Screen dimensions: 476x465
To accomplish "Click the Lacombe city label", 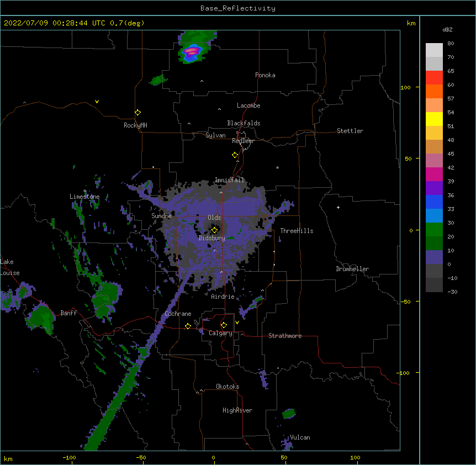I will click(x=248, y=105).
